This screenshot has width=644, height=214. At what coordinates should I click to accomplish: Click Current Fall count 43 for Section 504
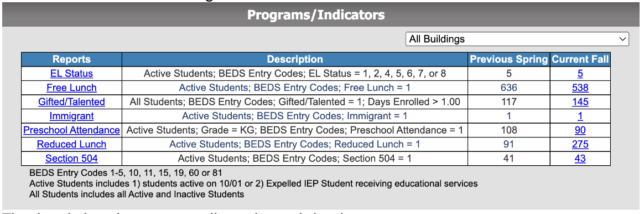click(x=580, y=159)
